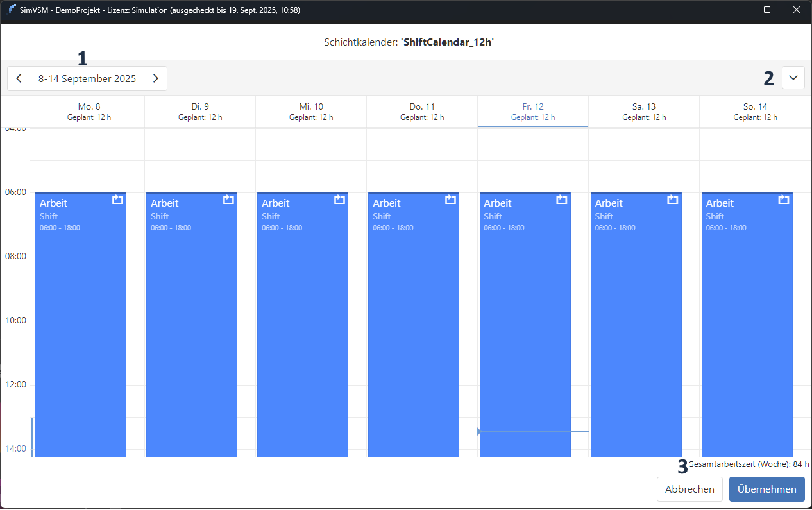Click the recurrence icon on Sunday's shift
This screenshot has height=510, width=812.
[x=783, y=200]
